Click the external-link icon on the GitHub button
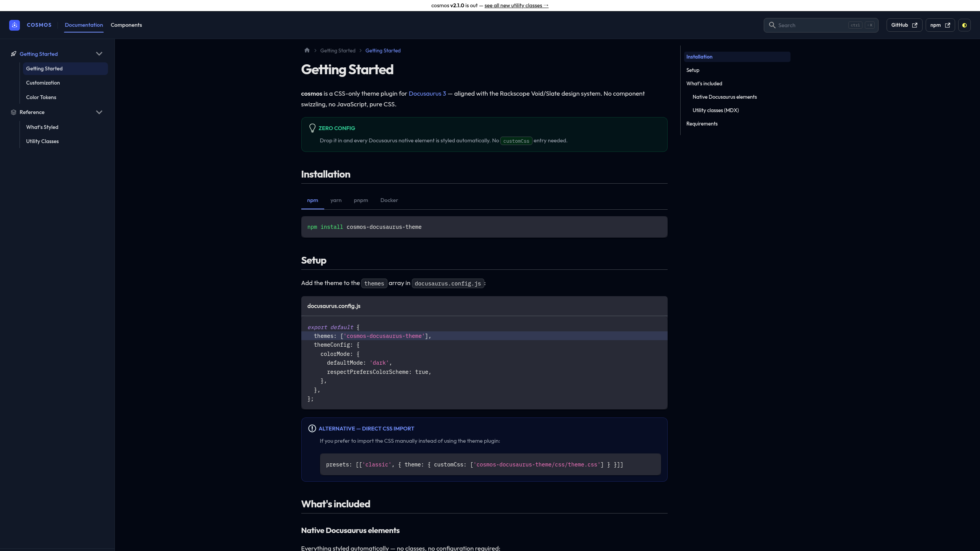The height and width of the screenshot is (551, 980). pyautogui.click(x=915, y=25)
